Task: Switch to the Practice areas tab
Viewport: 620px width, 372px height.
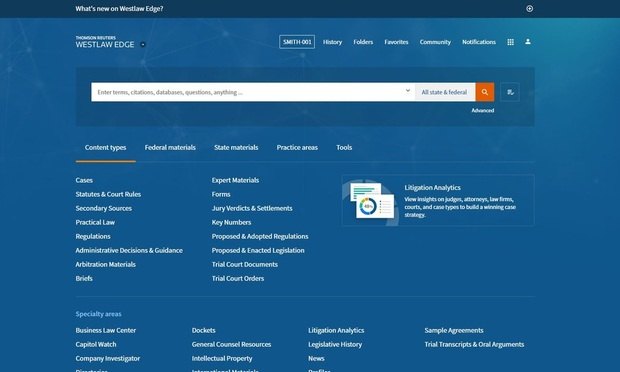Action: pos(297,147)
